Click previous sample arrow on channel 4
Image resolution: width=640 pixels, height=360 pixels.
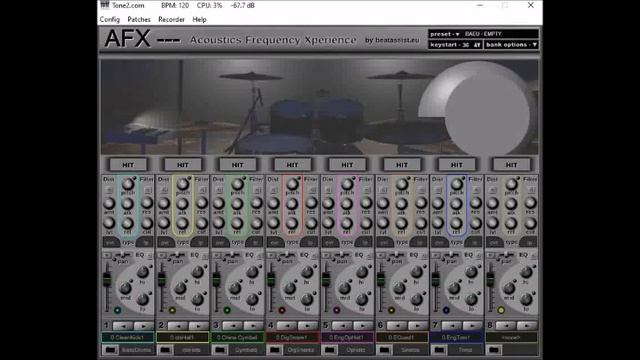(x=287, y=326)
